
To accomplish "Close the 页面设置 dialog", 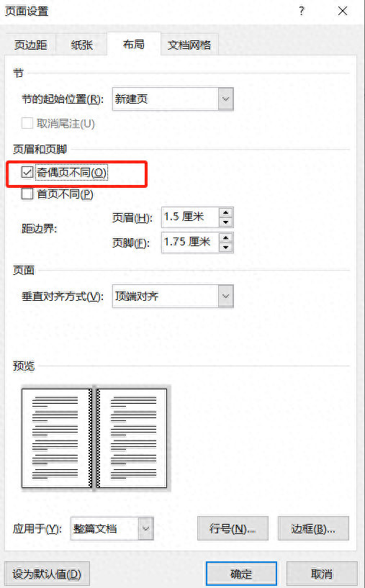I will [x=343, y=11].
